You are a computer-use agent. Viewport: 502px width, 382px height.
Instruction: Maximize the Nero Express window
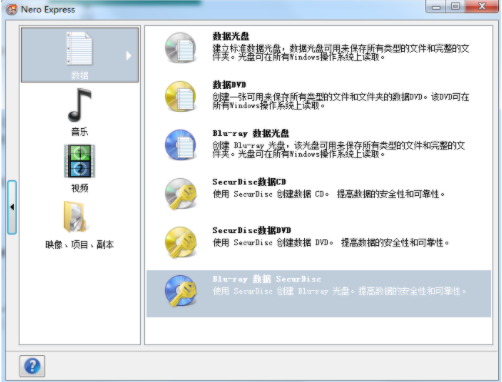point(456,6)
